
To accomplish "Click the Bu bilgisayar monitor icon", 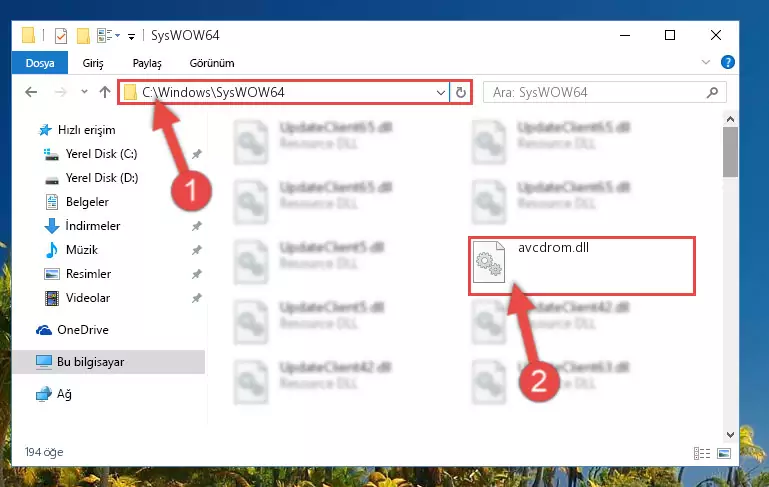I will [44, 362].
